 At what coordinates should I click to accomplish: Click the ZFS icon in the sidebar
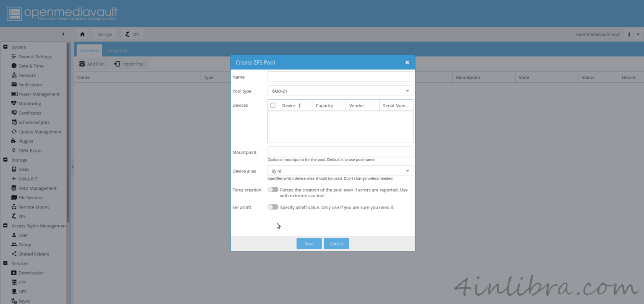(14, 216)
